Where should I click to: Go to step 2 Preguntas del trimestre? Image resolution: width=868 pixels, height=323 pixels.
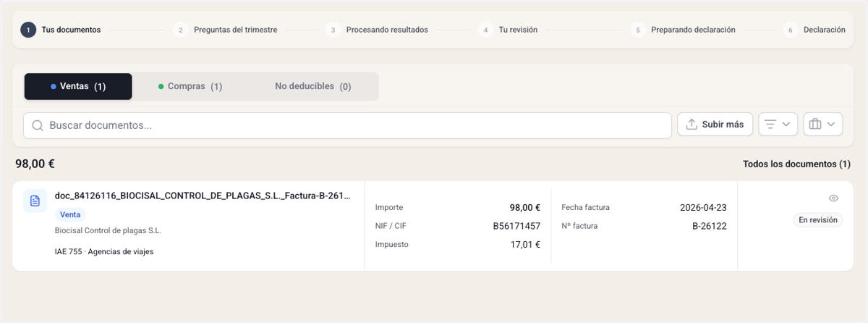225,30
